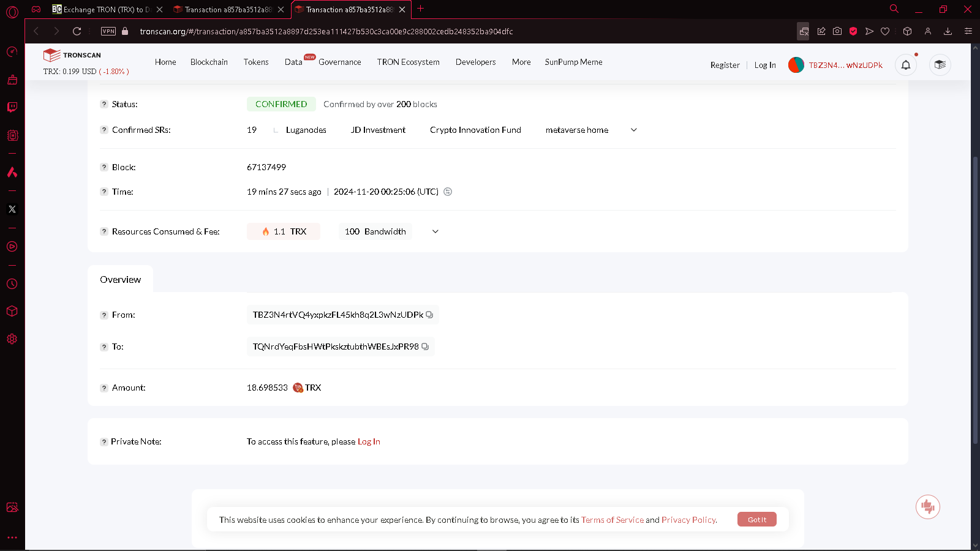This screenshot has width=980, height=551.
Task: Open the Developers menu
Action: pos(476,62)
